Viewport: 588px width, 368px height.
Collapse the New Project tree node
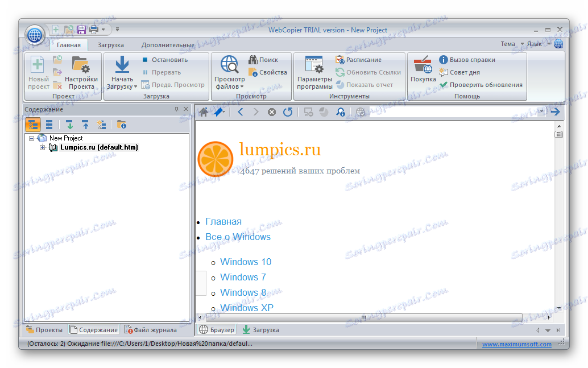tap(31, 138)
